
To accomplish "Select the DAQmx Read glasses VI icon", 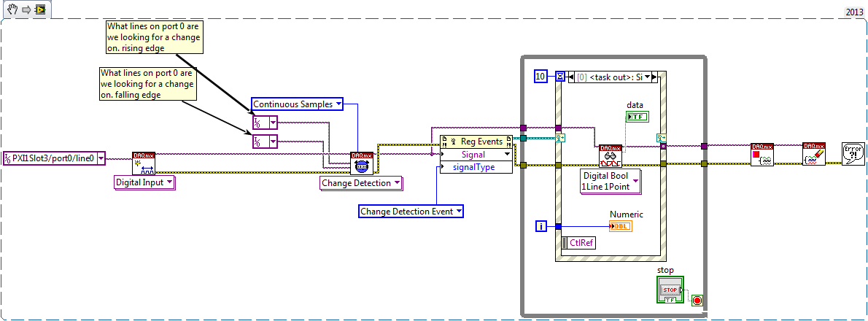I will coord(611,156).
